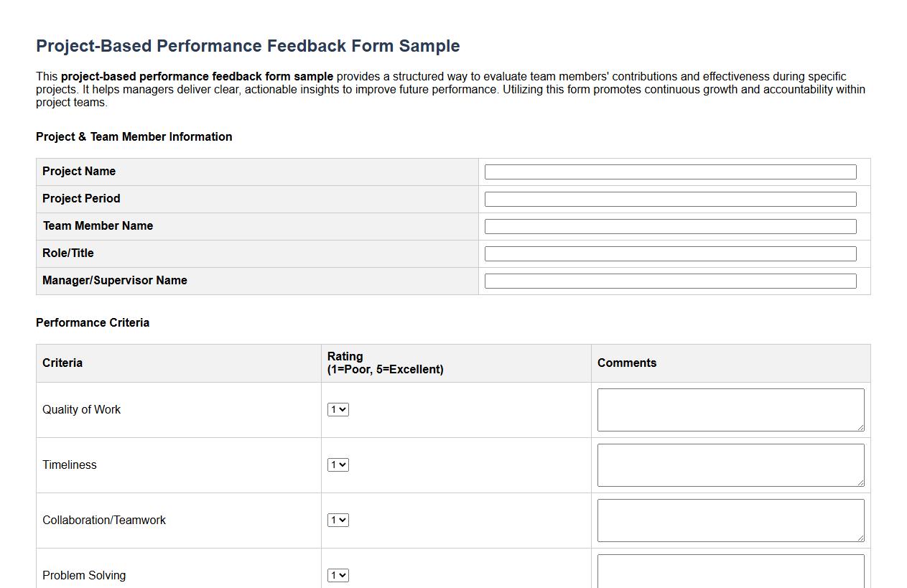Click the Performance Criteria section heading

coord(93,322)
